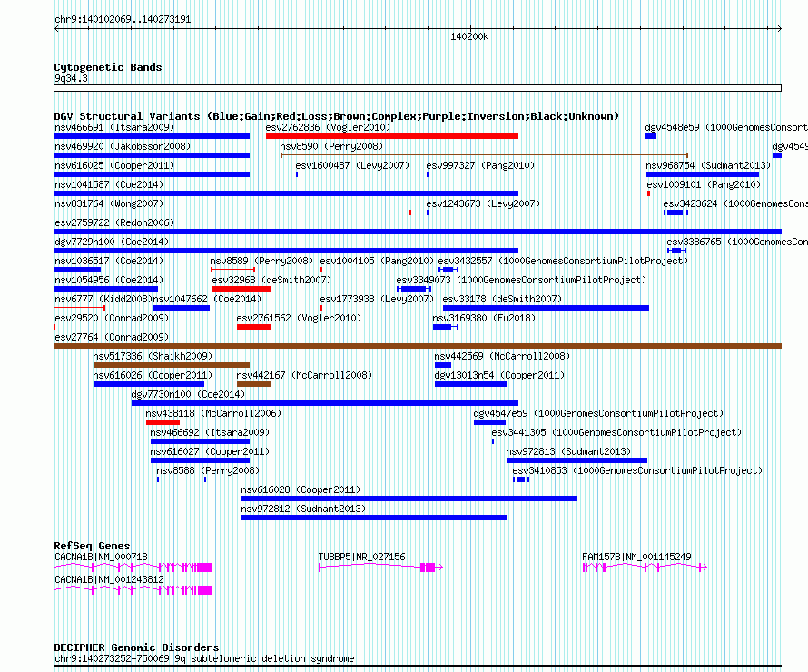Click esv1009101 (Pang2010) label
This screenshot has height=672, width=808.
click(704, 184)
